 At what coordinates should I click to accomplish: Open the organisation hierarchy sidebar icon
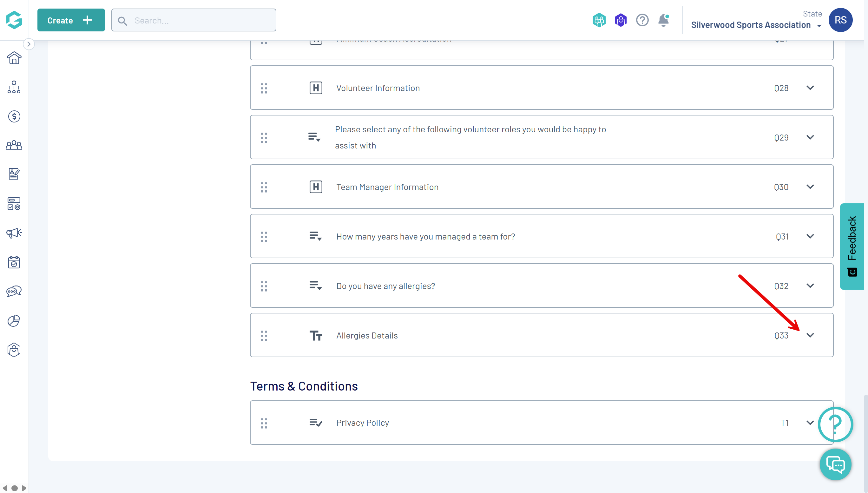coord(14,87)
